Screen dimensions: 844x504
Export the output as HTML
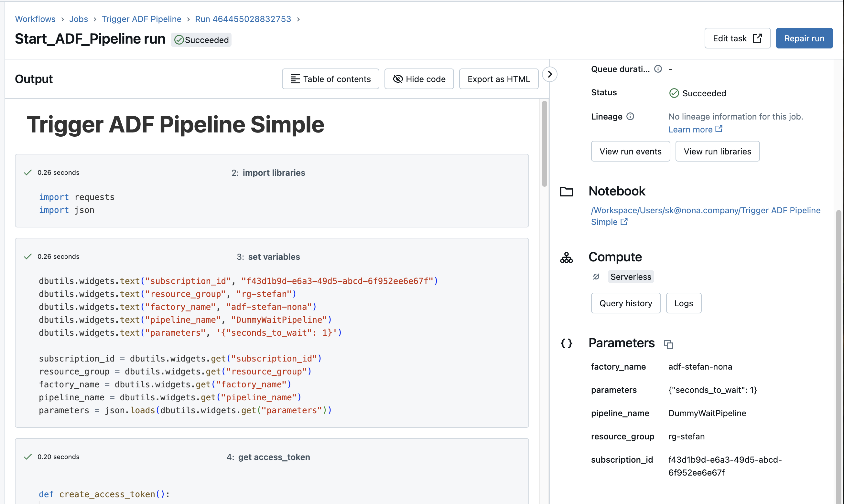[498, 79]
